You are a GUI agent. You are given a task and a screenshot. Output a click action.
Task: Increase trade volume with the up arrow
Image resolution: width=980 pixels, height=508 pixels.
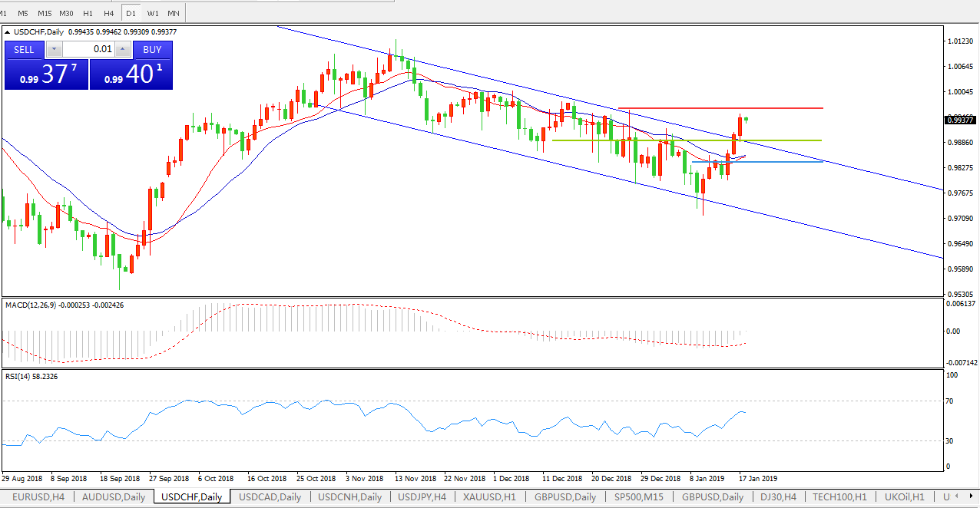122,50
